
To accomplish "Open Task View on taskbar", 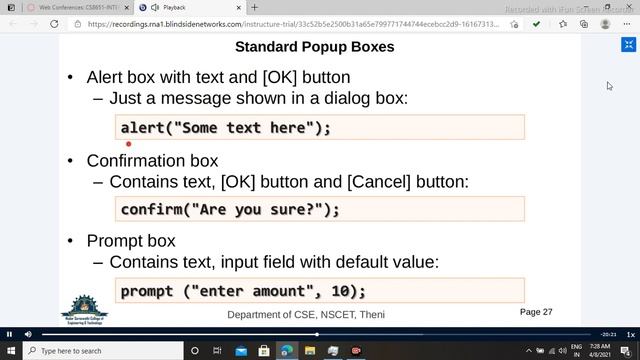I will pos(217,351).
